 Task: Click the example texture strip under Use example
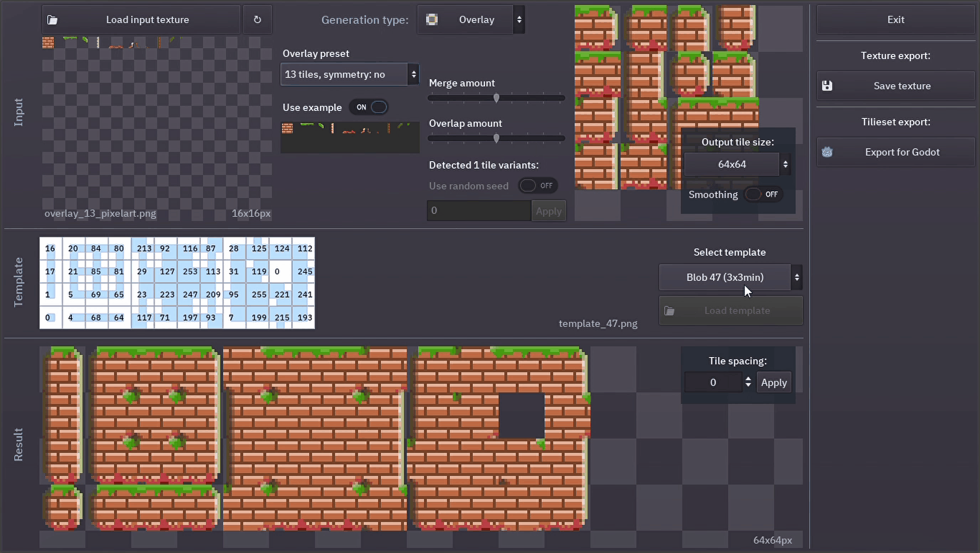point(350,138)
